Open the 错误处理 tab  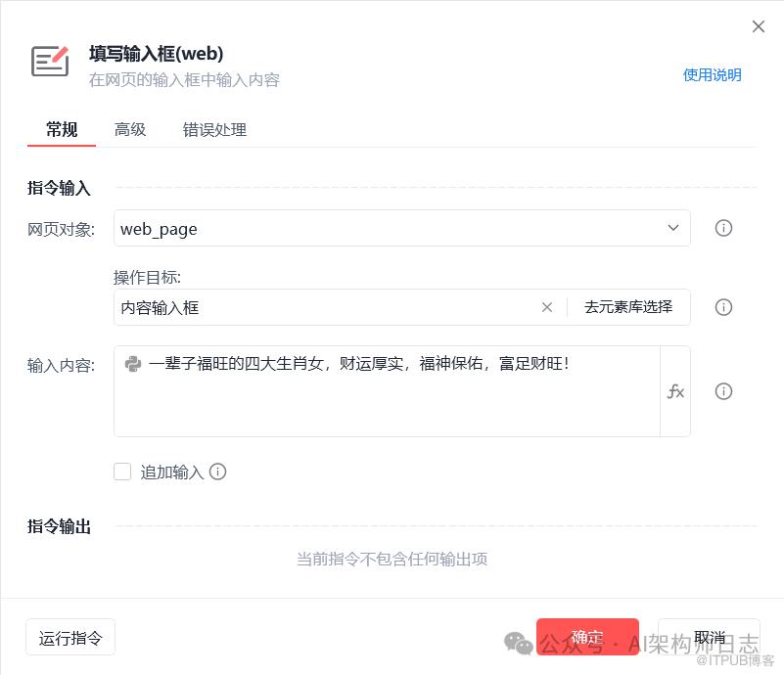pos(214,129)
